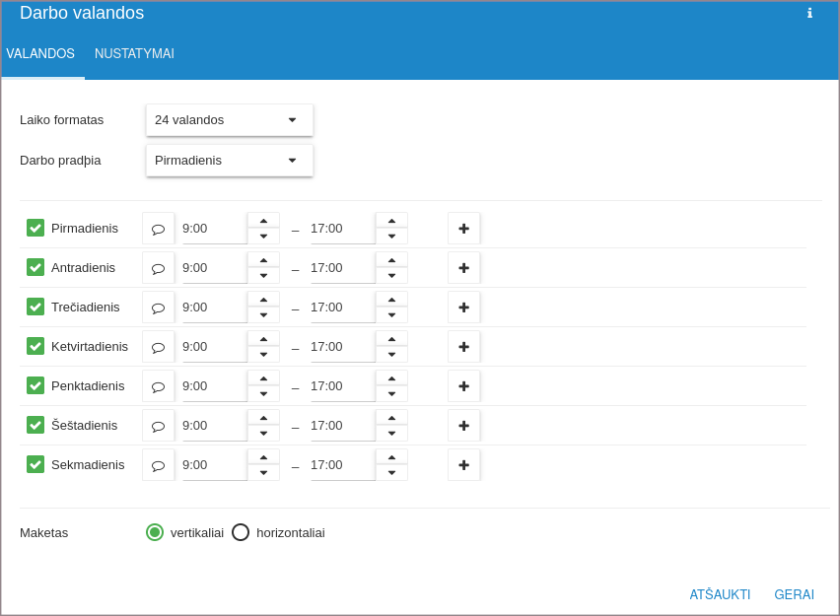Select the Valandos tab
Screen dimensions: 840x616
[40, 54]
